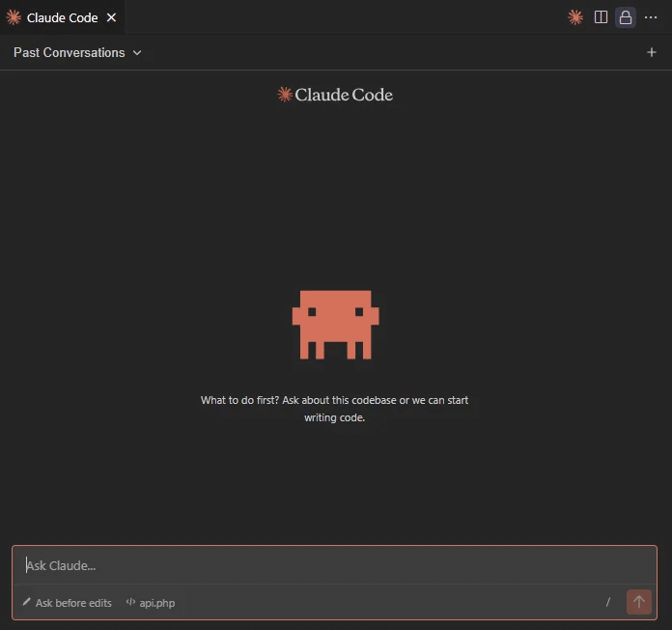Toggle the editor group lock icon

626,17
